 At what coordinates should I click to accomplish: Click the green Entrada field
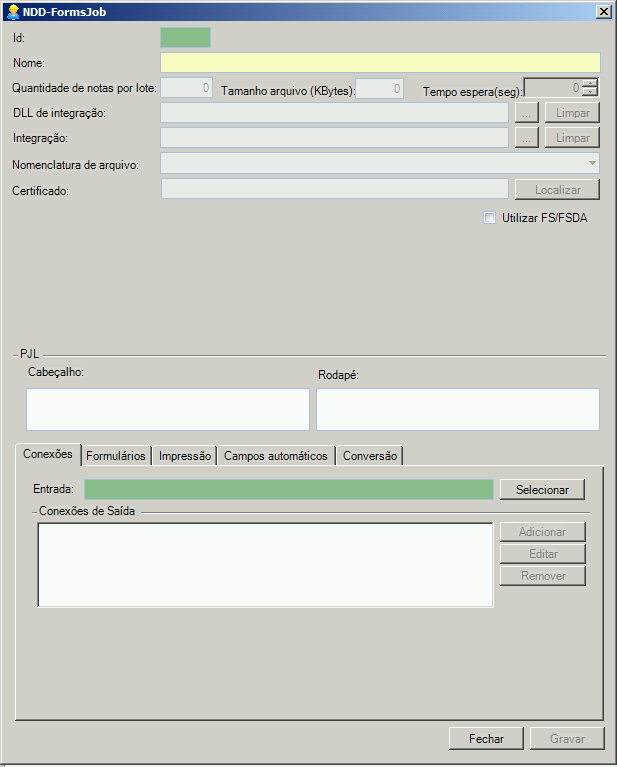tap(289, 490)
